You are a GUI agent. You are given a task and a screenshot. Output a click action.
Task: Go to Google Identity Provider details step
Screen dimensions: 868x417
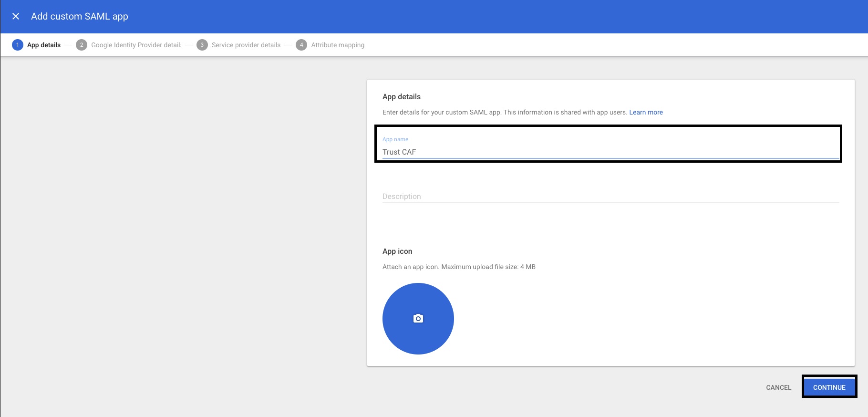click(129, 45)
